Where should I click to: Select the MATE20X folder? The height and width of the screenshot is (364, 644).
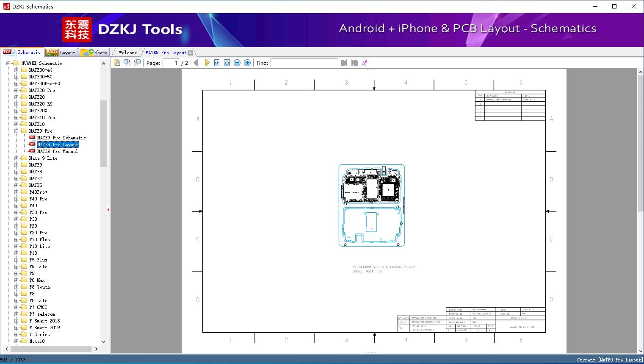(x=38, y=111)
